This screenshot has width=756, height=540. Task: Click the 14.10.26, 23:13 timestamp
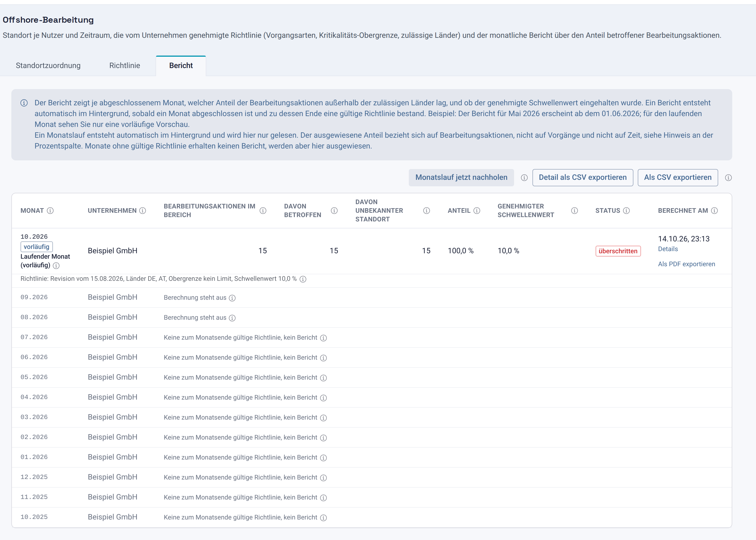tap(684, 239)
